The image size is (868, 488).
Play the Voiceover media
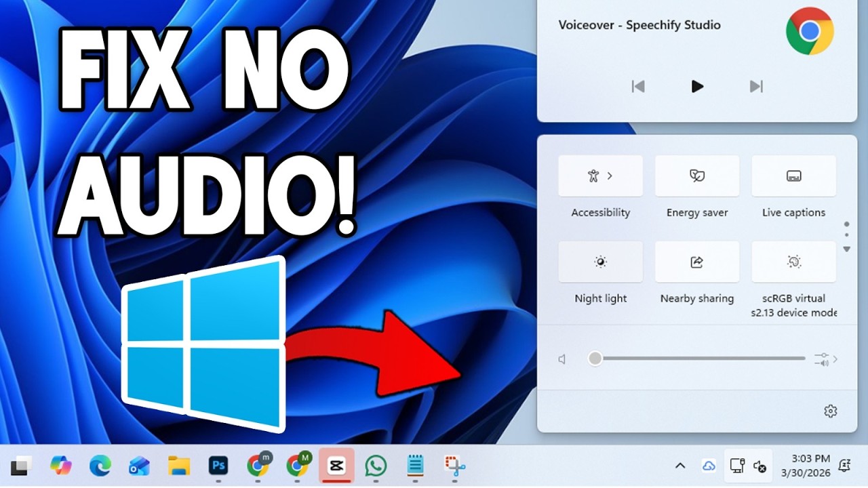(697, 86)
